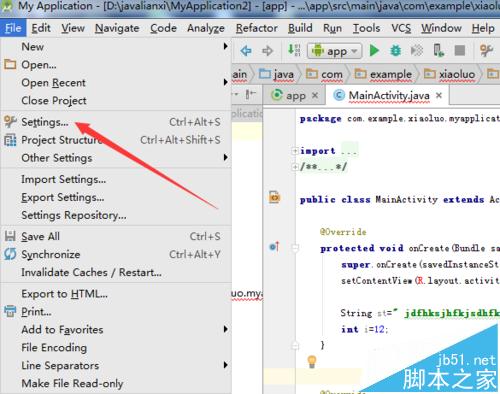This screenshot has height=394, width=500.
Task: Click the Debug bug icon
Action: (x=396, y=51)
